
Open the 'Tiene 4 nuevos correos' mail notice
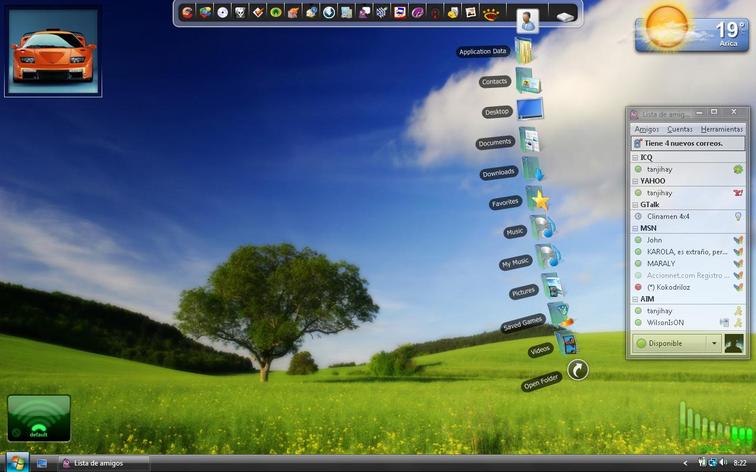pos(688,143)
